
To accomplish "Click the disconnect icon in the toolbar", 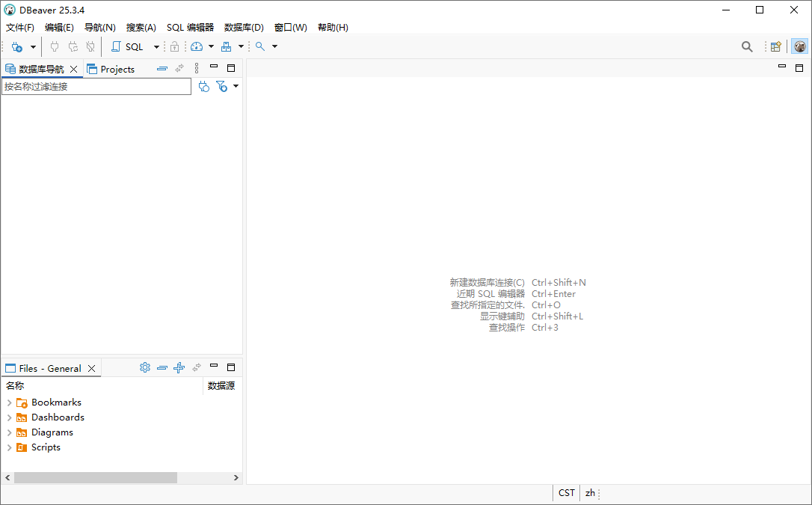I will coord(90,46).
